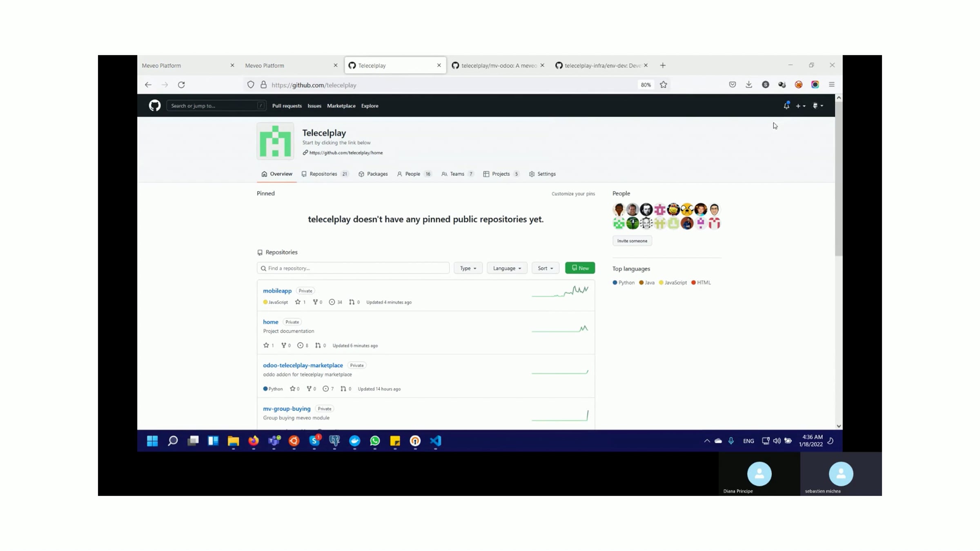Open WhatsApp from the taskbar
Image resolution: width=980 pixels, height=551 pixels.
pyautogui.click(x=375, y=441)
